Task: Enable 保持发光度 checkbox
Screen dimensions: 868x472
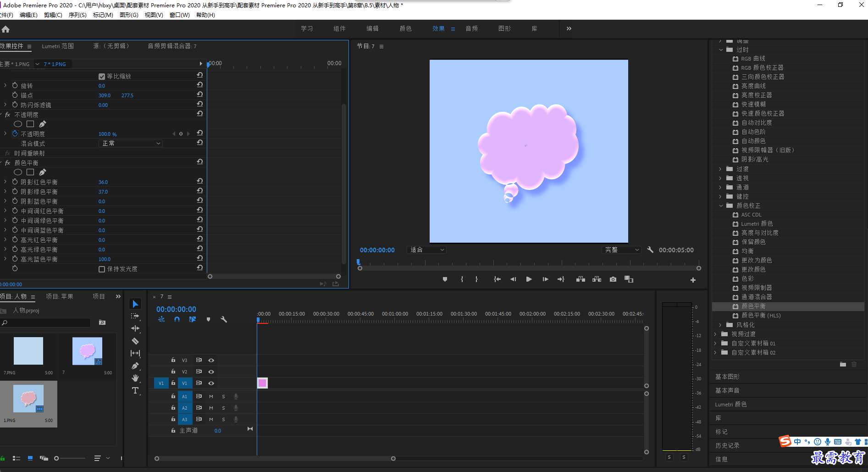Action: 102,269
